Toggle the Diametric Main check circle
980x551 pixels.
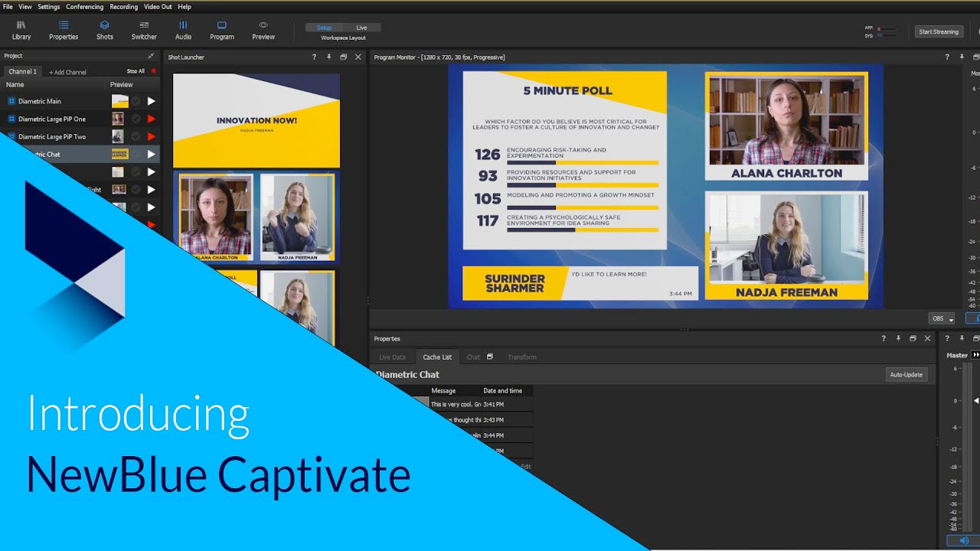pyautogui.click(x=136, y=101)
